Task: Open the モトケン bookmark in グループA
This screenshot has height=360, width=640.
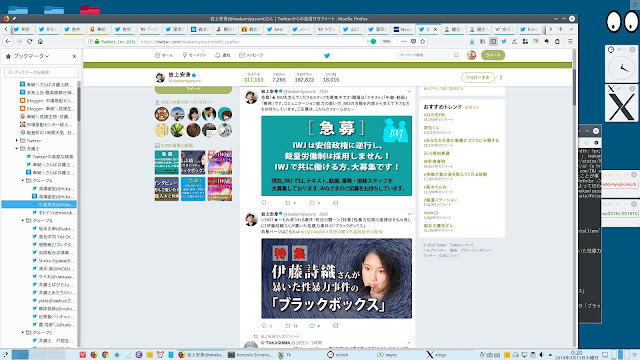Action: point(53,213)
